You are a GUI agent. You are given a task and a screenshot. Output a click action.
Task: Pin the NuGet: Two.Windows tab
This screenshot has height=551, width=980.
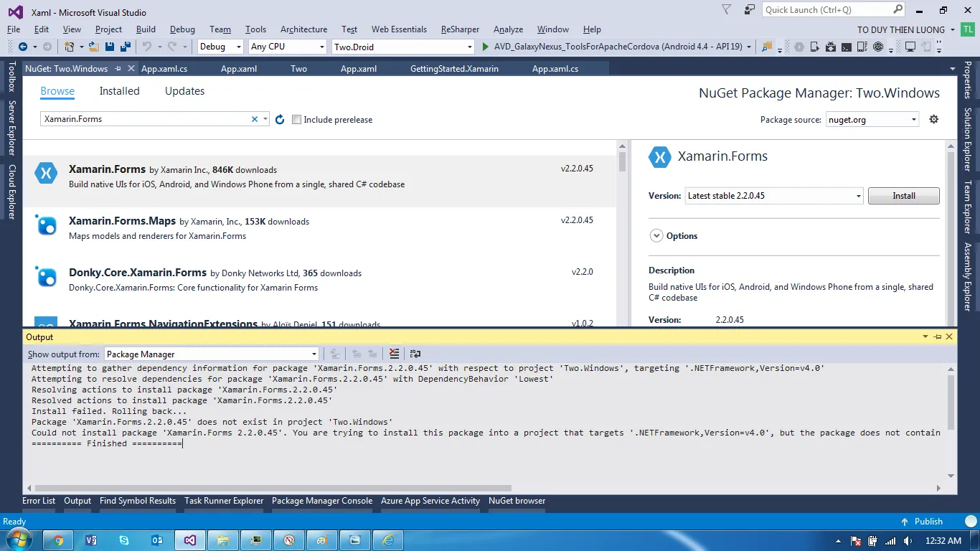(x=116, y=69)
